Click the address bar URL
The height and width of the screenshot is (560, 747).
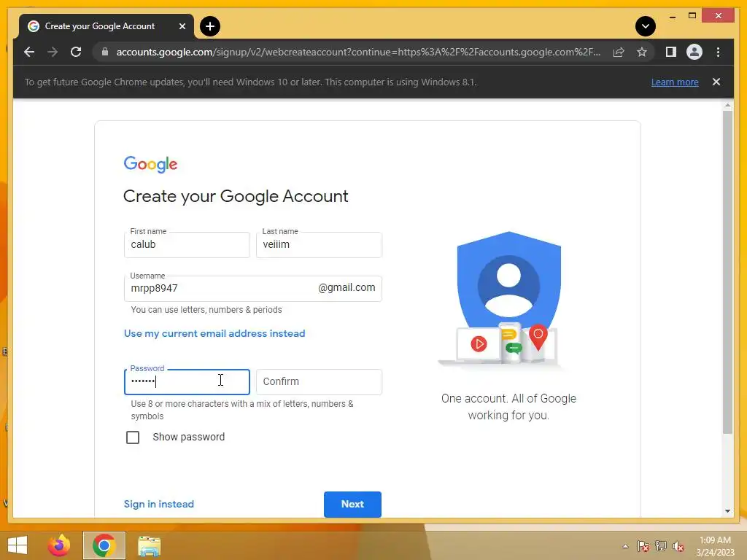358,52
